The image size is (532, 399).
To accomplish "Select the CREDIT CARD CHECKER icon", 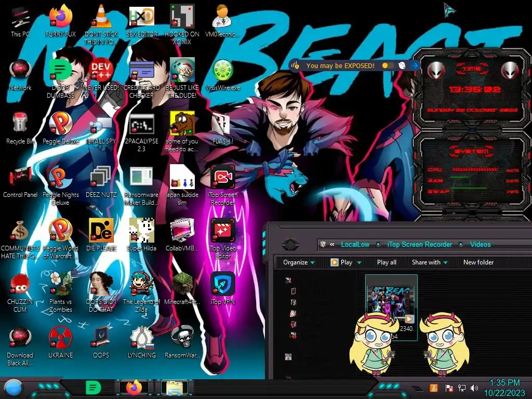I will [141, 78].
